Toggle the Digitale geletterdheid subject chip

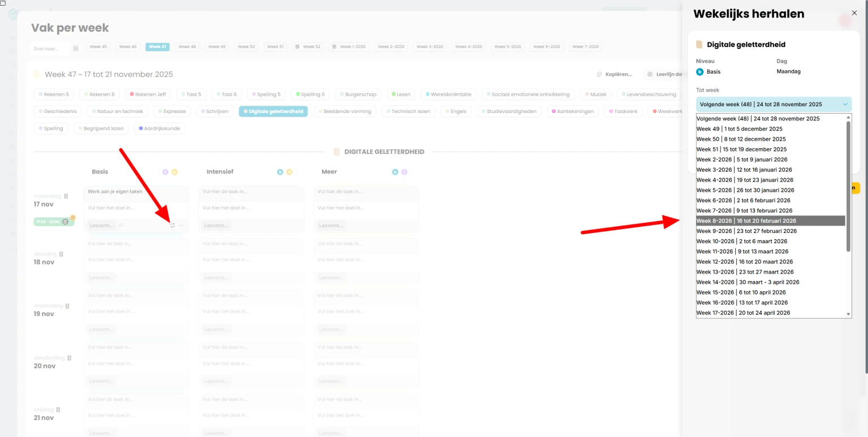tap(273, 111)
